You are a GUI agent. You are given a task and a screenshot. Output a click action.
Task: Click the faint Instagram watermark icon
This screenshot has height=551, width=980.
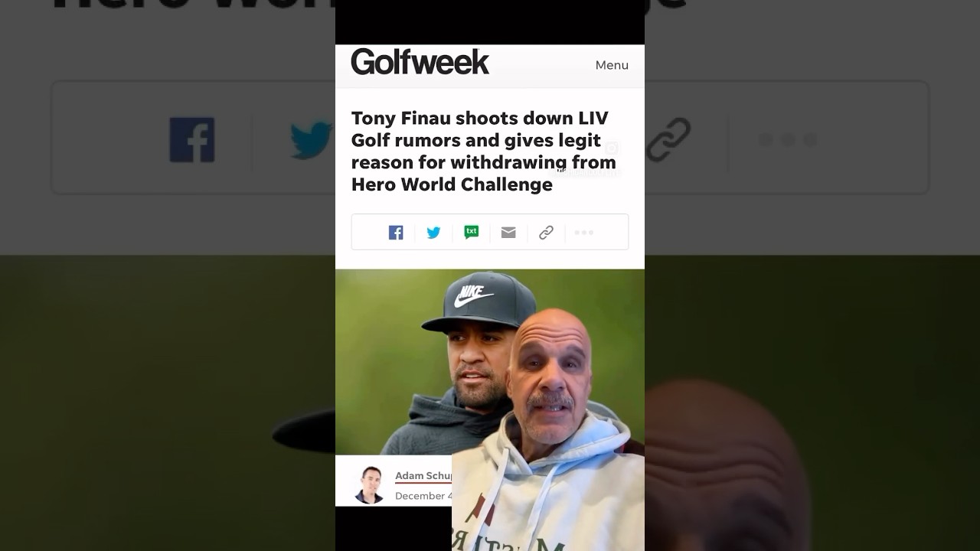(611, 148)
